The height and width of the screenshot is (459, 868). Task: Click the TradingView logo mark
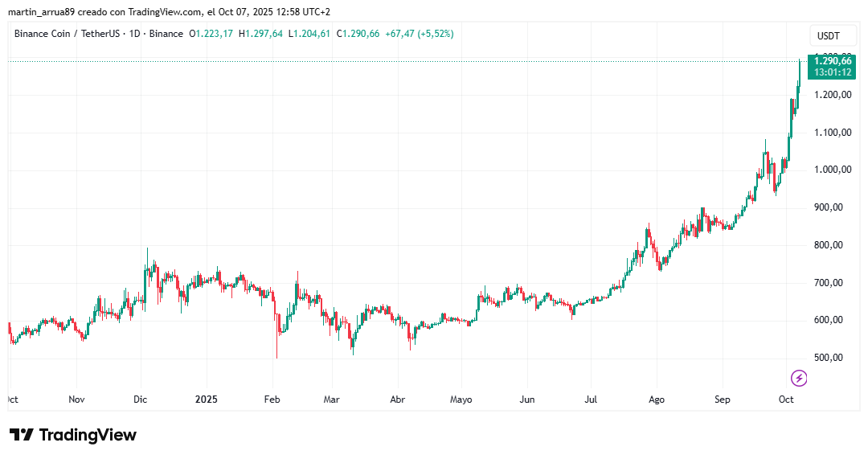click(22, 435)
